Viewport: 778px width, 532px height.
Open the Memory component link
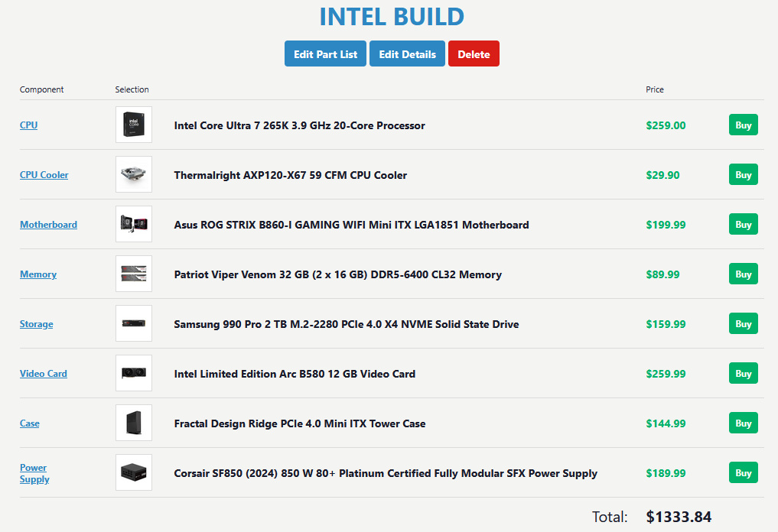pos(38,274)
